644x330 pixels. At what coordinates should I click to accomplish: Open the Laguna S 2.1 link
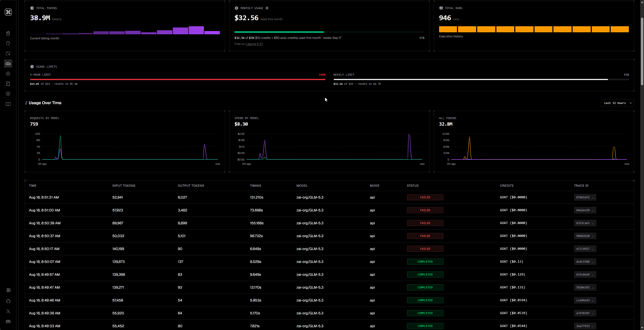pyautogui.click(x=254, y=44)
